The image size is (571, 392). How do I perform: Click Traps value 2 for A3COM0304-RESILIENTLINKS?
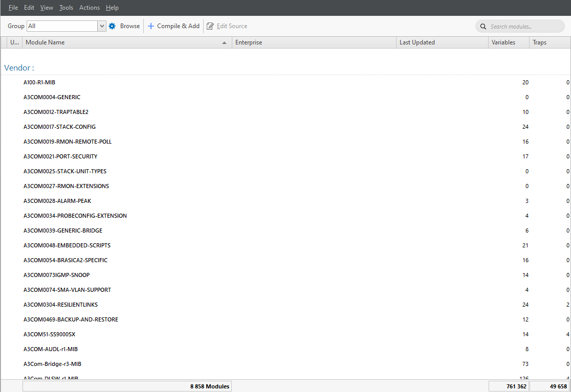[x=568, y=305]
